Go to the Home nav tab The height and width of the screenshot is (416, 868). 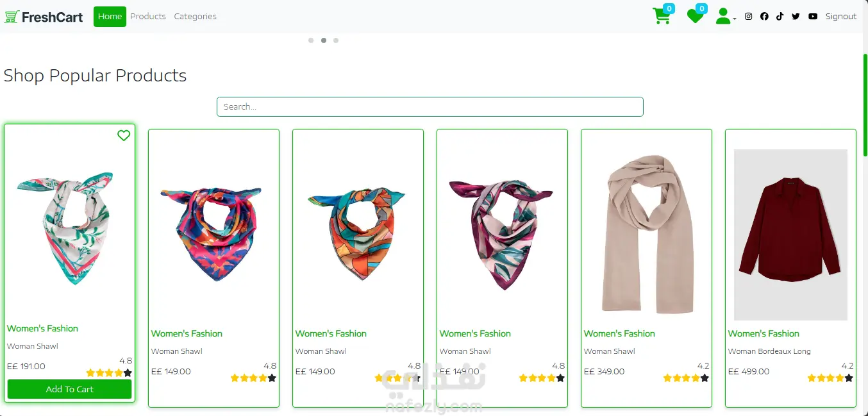click(x=110, y=17)
